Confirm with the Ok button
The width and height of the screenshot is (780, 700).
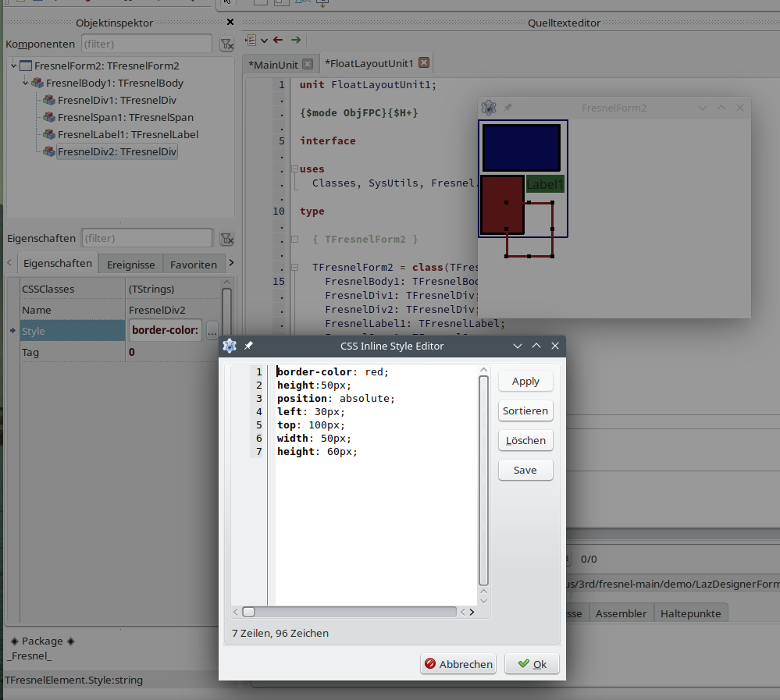point(532,663)
